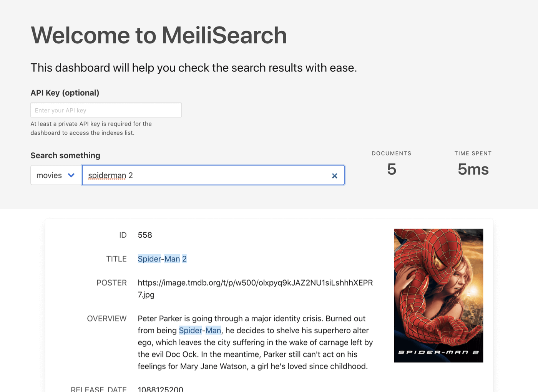Click the documents count of 5

tap(392, 169)
